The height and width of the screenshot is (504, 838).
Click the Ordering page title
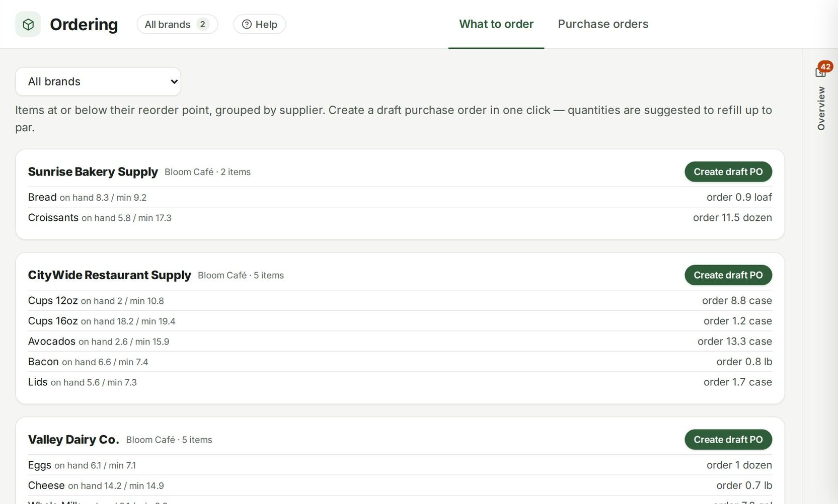click(84, 24)
